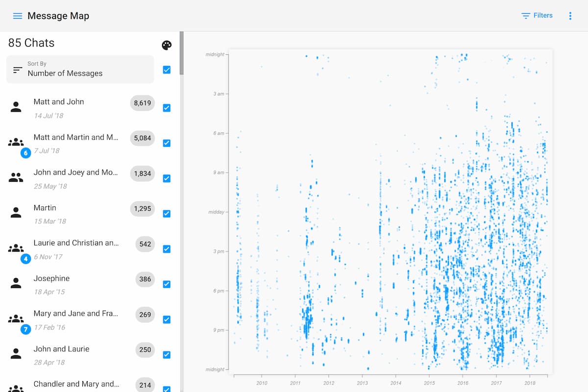Click the 8,619 message count badge
Screen dimensions: 588x392
pos(142,103)
